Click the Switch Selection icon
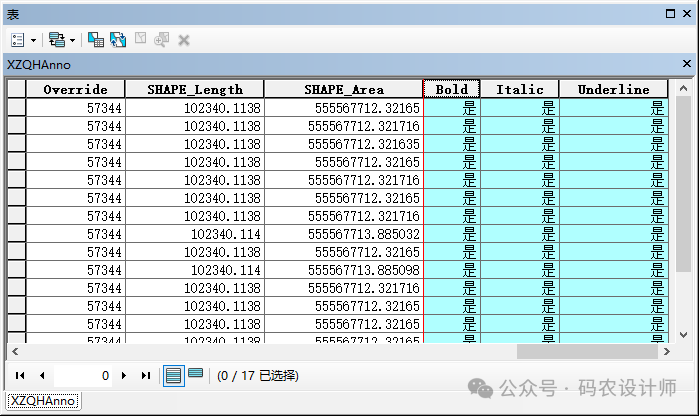Viewport: 699px width, 416px height. coord(118,40)
